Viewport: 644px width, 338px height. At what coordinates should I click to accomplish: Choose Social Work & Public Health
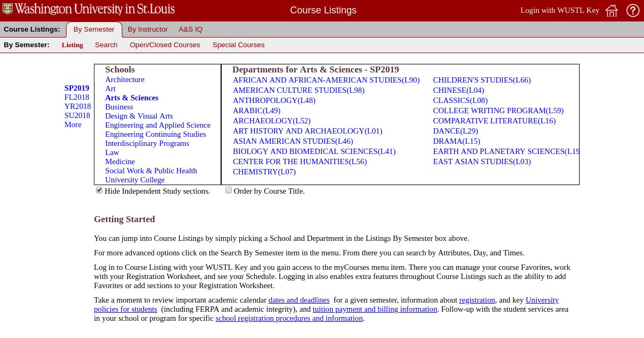(x=151, y=171)
